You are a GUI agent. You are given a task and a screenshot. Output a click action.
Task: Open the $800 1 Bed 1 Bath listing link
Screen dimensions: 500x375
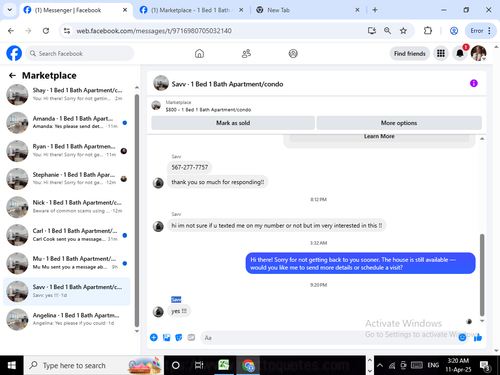pyautogui.click(x=208, y=109)
